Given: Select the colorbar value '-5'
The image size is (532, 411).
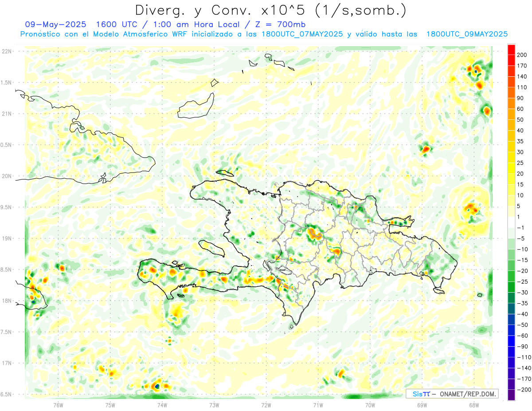Looking at the screenshot, I should point(521,239).
